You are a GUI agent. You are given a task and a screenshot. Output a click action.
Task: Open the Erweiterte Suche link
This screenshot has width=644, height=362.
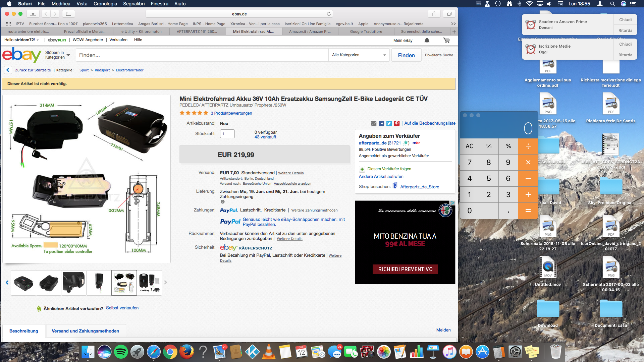[439, 55]
